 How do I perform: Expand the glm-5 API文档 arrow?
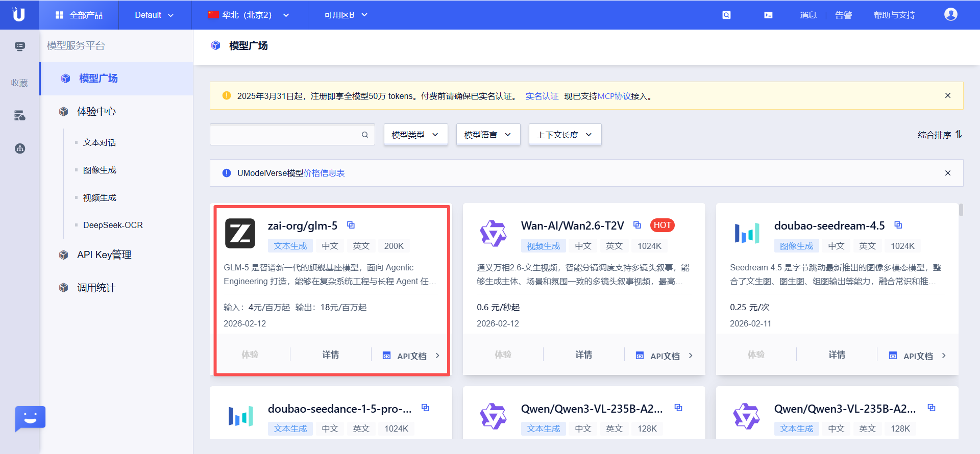pos(437,356)
